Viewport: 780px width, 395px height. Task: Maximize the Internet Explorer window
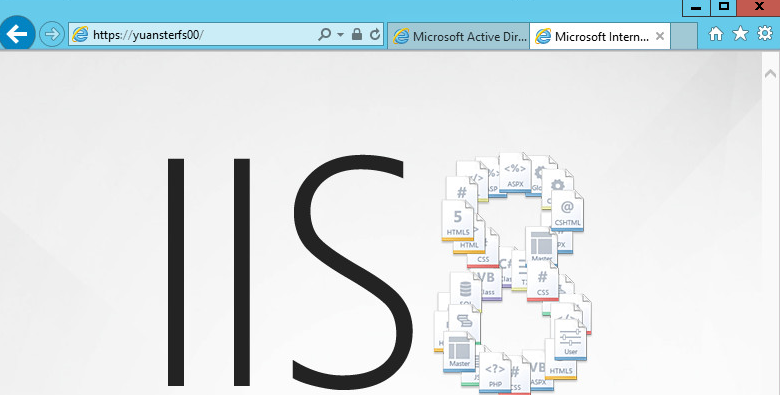[724, 7]
